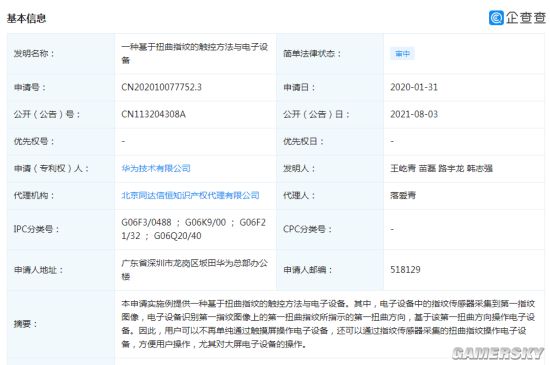Click the 发明名称 label cell

61,54
